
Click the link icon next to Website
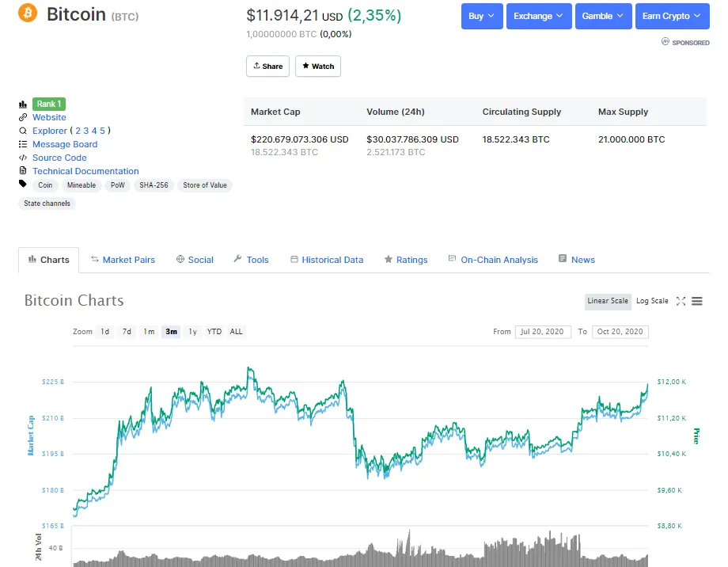[x=23, y=117]
